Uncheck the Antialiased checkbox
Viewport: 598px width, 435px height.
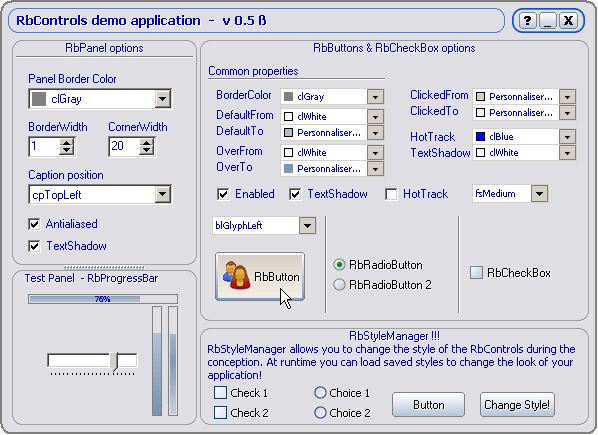pyautogui.click(x=34, y=224)
